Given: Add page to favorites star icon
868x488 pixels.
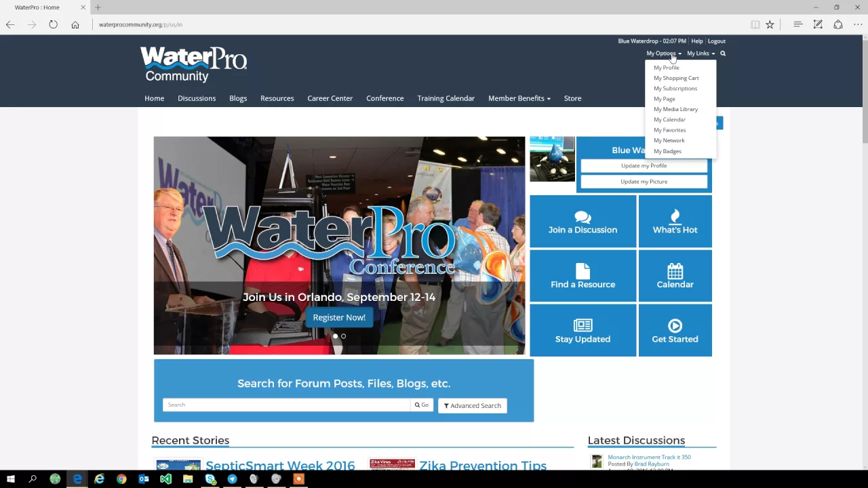Looking at the screenshot, I should [x=770, y=24].
